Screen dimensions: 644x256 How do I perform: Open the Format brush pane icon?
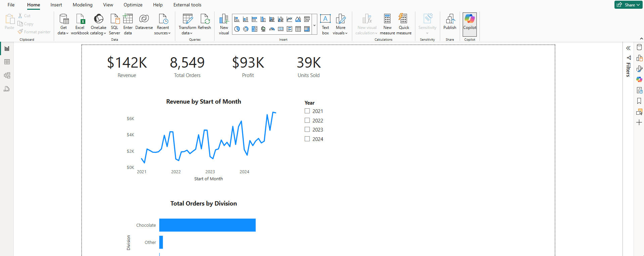639,69
